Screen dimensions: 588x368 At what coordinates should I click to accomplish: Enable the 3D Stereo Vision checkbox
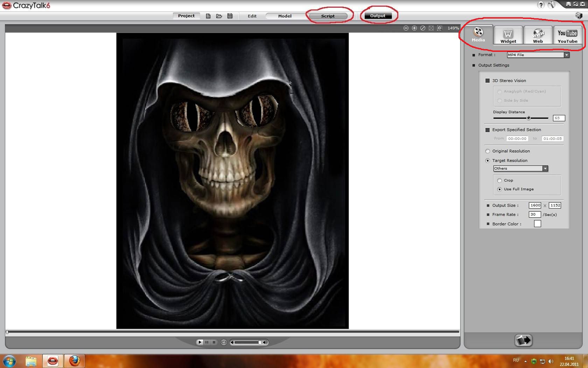click(488, 81)
